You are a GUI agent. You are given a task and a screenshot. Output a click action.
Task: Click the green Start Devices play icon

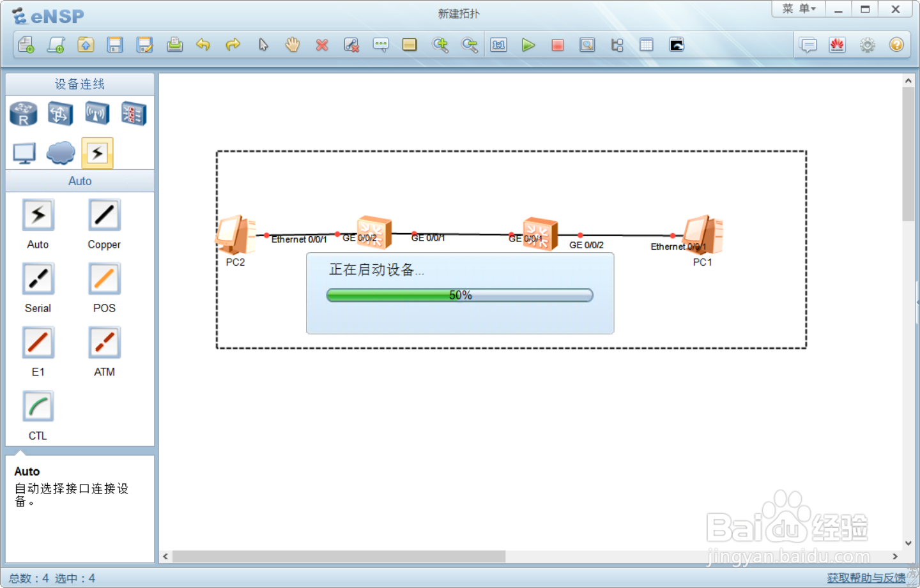point(528,45)
